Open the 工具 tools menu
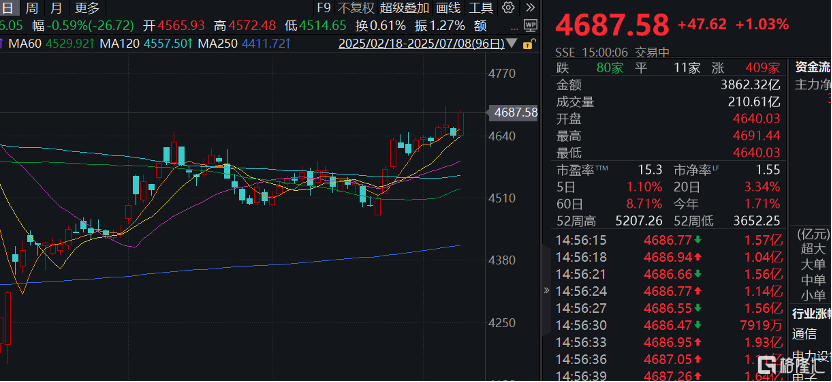The width and height of the screenshot is (832, 382). pyautogui.click(x=481, y=7)
